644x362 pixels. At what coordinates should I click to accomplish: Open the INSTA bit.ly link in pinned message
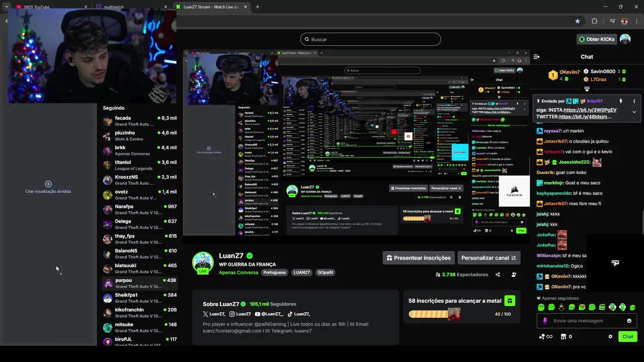[590, 110]
